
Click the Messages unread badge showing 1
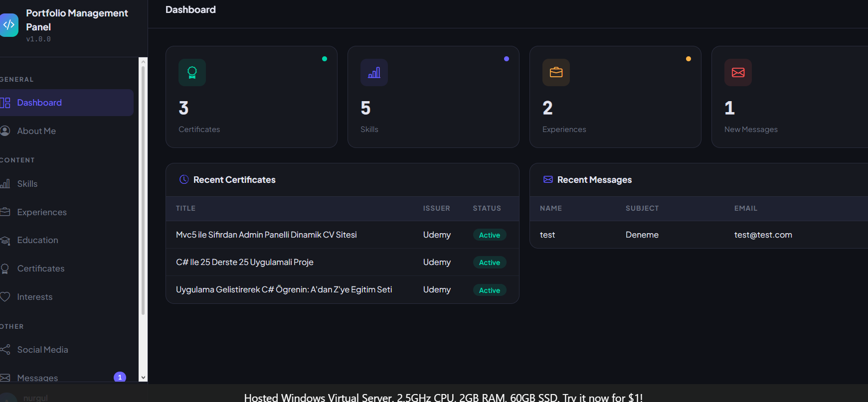click(x=120, y=377)
